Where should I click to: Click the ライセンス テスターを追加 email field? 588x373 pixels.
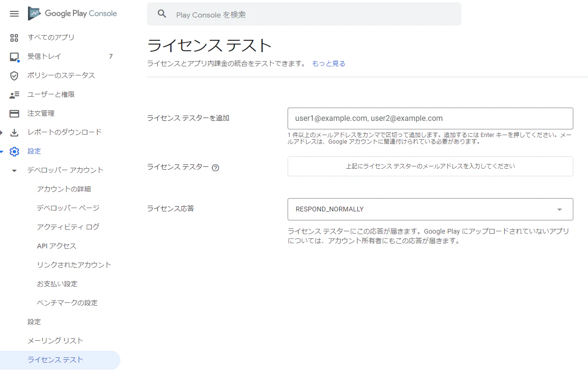[x=430, y=118]
